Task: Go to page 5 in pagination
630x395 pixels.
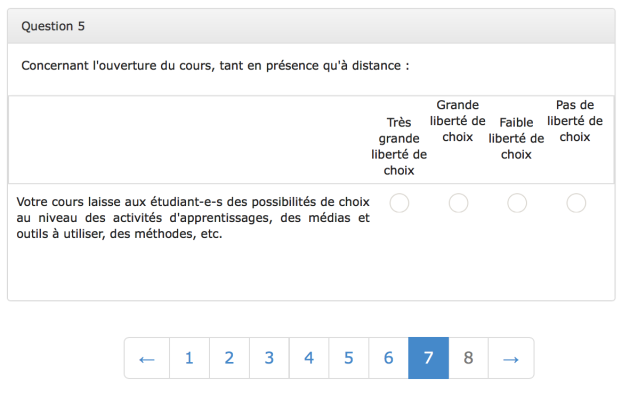Action: tap(348, 358)
